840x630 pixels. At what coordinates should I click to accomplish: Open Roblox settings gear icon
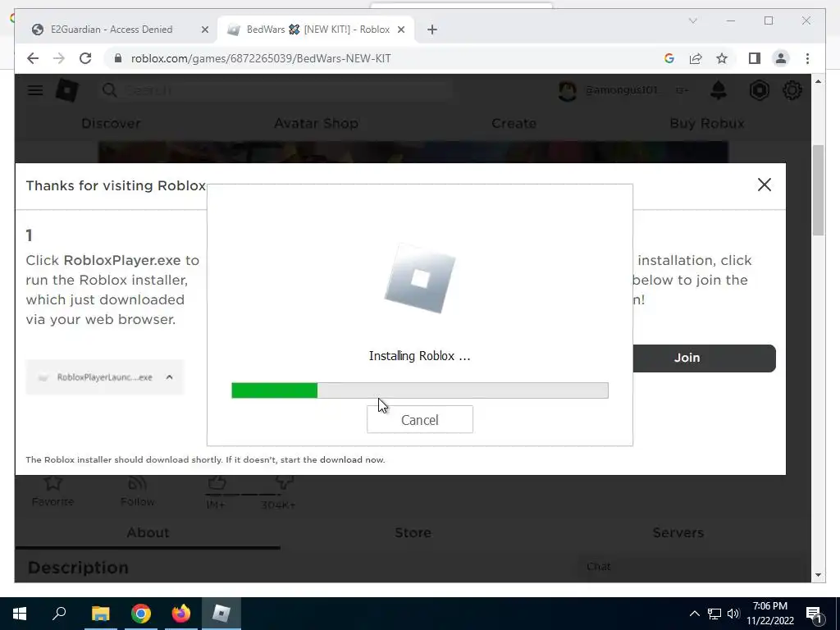point(792,90)
